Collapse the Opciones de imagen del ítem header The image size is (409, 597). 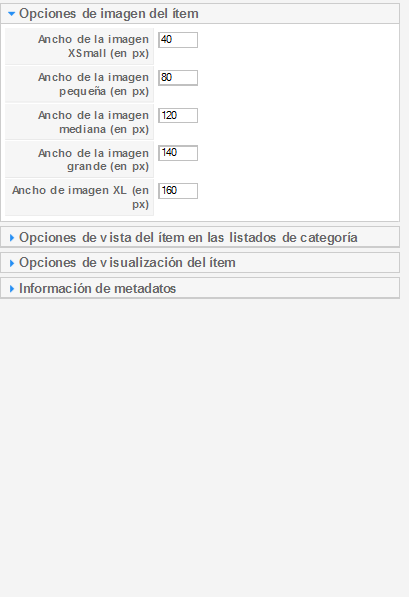point(200,14)
